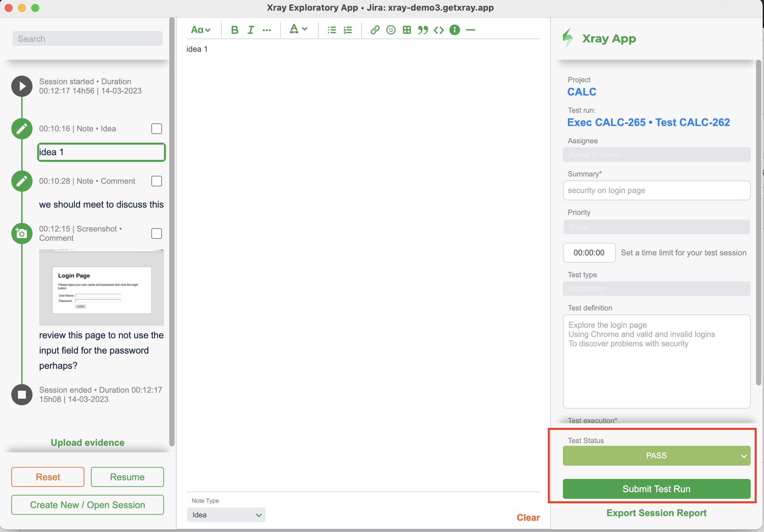
Task: Click the Xray App lightning logo
Action: point(568,38)
